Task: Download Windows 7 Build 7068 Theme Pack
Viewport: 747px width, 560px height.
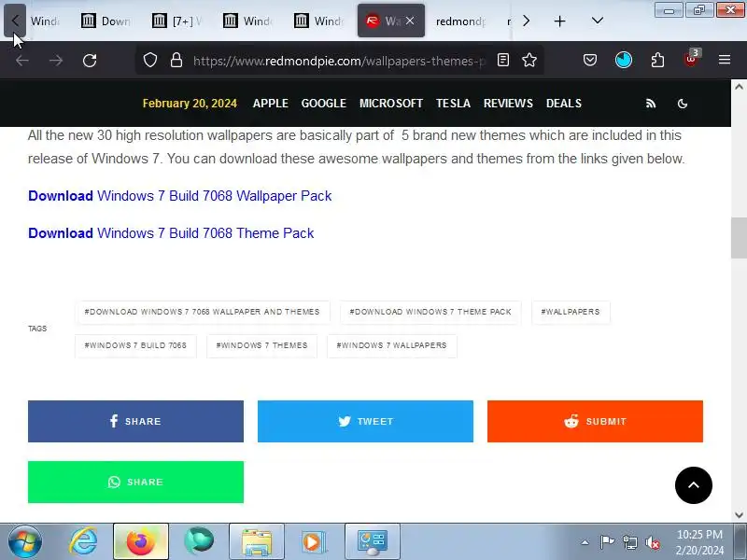Action: click(x=171, y=232)
